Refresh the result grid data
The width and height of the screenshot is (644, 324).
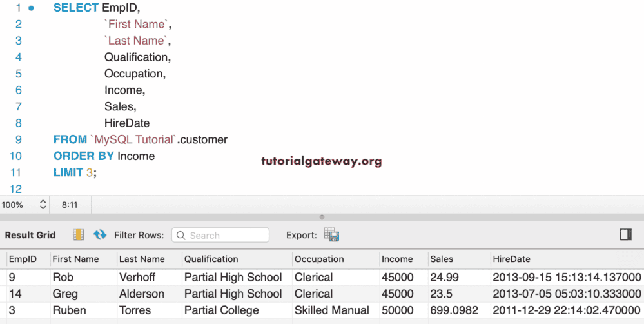100,235
